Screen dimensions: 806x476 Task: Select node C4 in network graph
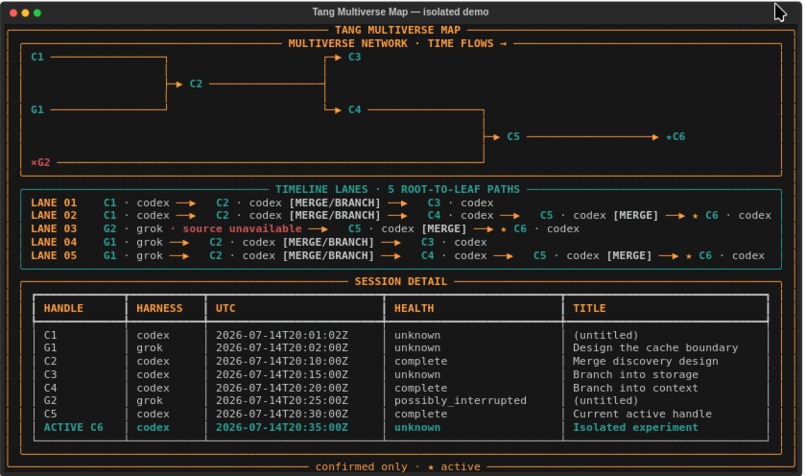(355, 109)
